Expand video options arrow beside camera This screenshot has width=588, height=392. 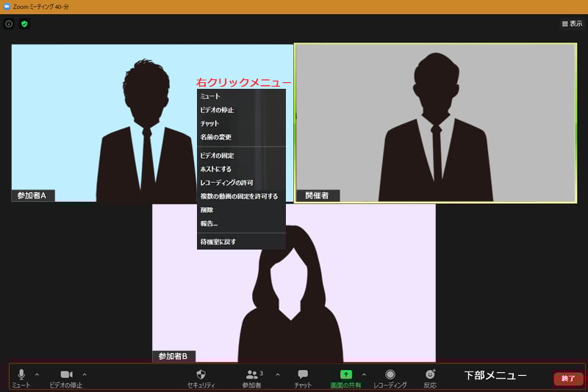pos(85,374)
